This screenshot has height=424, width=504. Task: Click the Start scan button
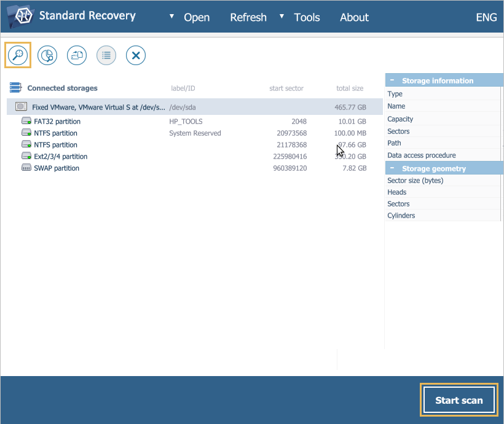[459, 400]
